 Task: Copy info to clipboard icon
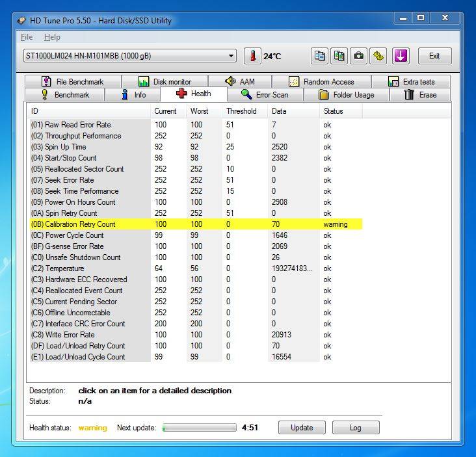tap(319, 56)
